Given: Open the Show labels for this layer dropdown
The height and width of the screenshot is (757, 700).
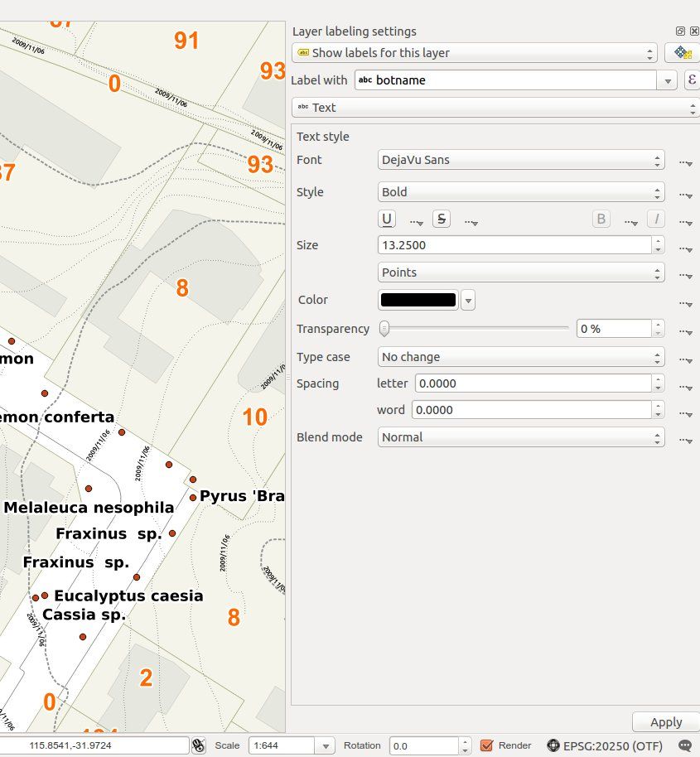Looking at the screenshot, I should pyautogui.click(x=475, y=53).
